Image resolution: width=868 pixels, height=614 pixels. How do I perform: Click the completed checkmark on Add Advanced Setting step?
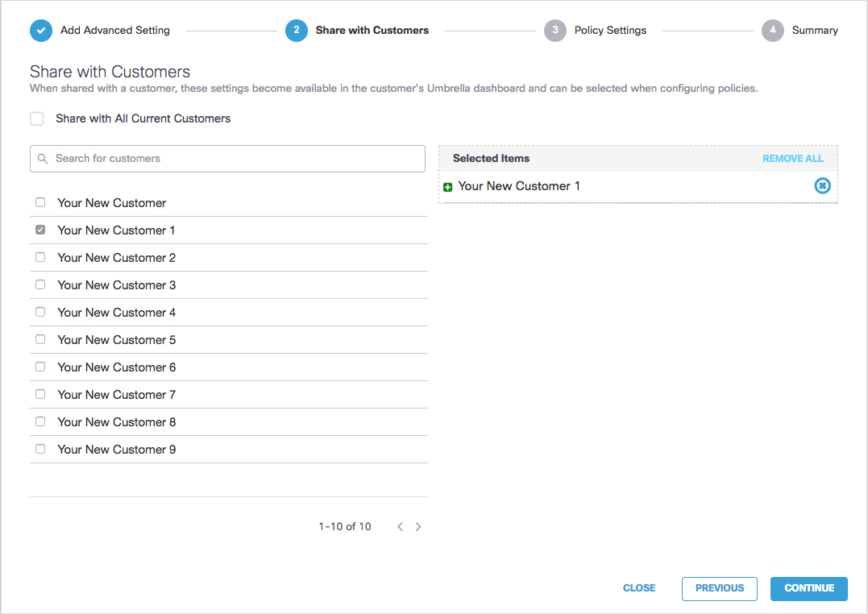coord(40,31)
